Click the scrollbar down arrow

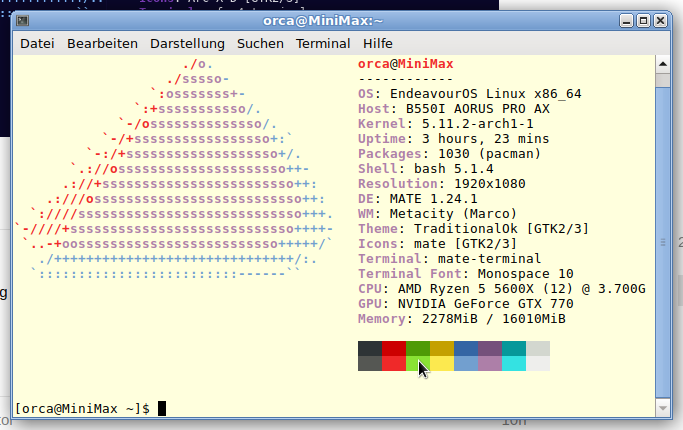click(x=663, y=408)
